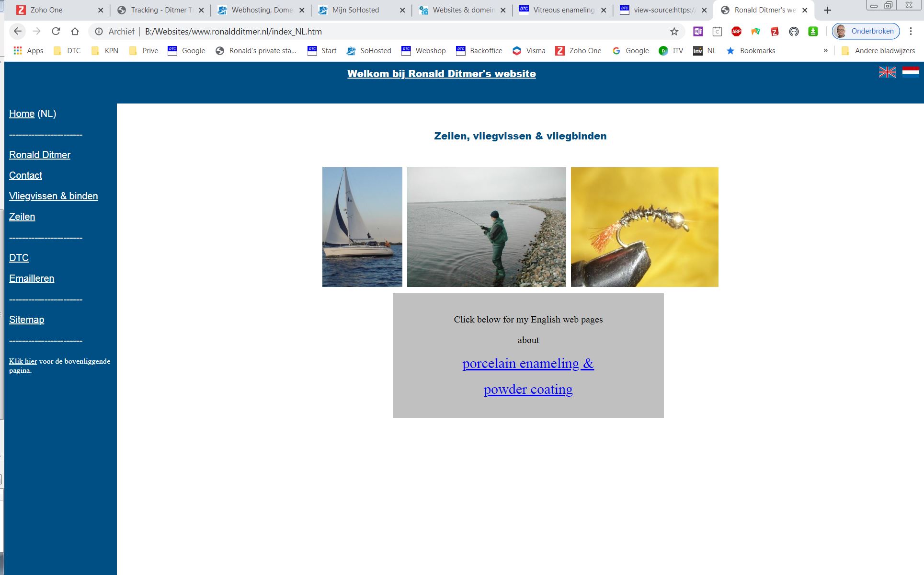Click the ABP ad blocker extension icon
Screen dimensions: 924x575
(737, 31)
